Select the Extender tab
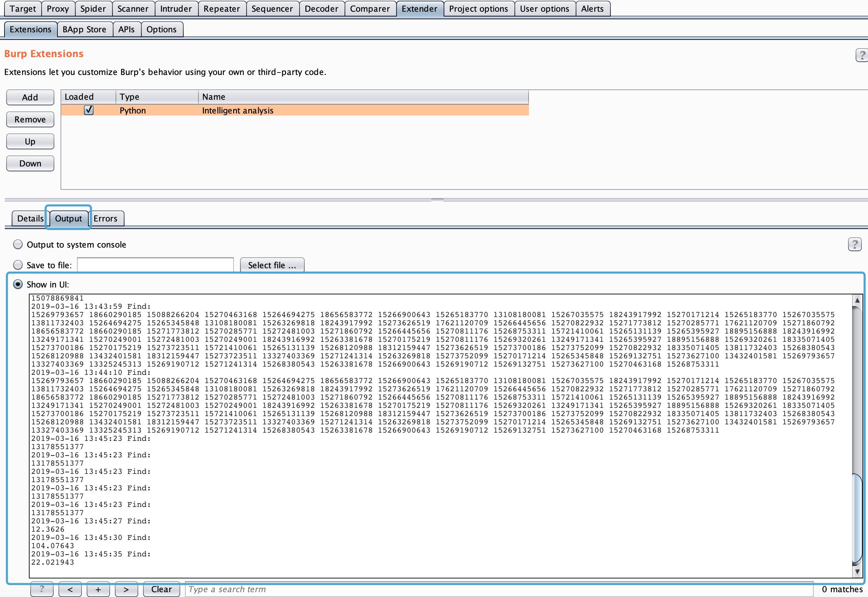 (x=420, y=9)
